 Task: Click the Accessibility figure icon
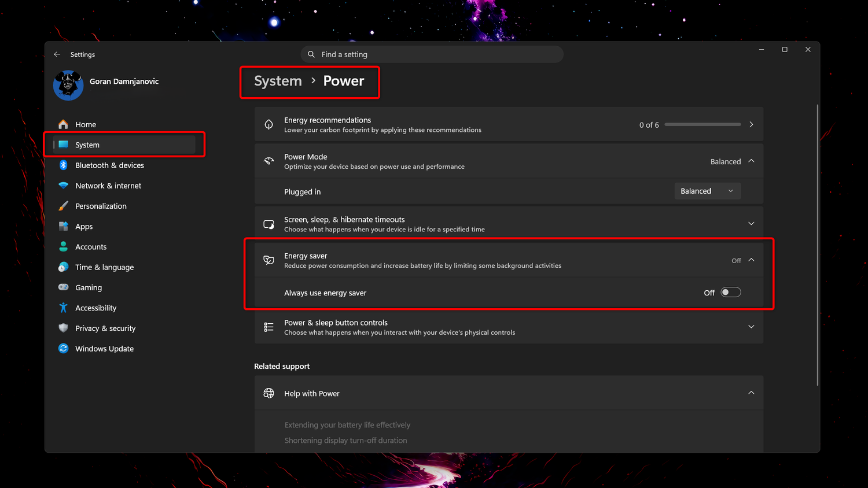64,308
